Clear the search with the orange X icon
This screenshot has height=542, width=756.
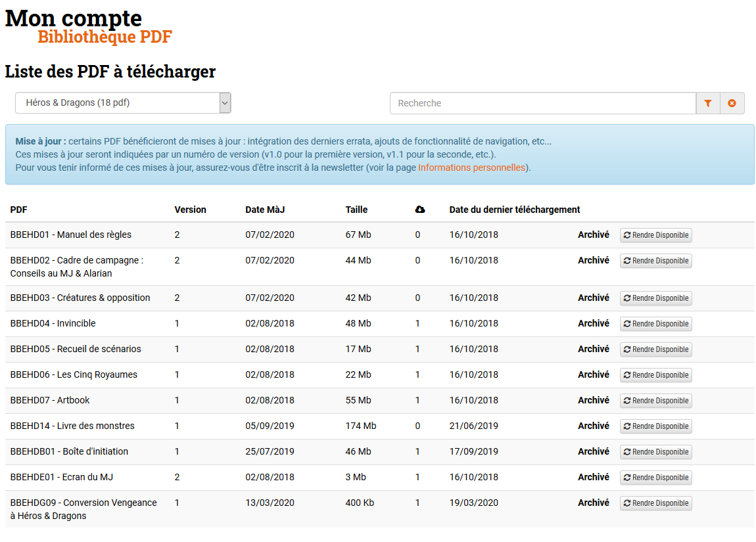732,103
